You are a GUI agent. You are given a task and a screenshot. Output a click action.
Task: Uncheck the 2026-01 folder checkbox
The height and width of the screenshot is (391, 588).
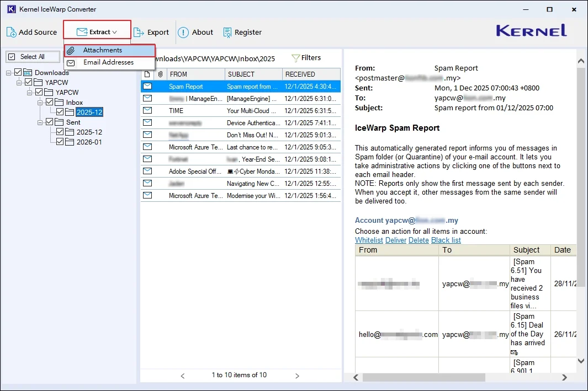pyautogui.click(x=60, y=142)
